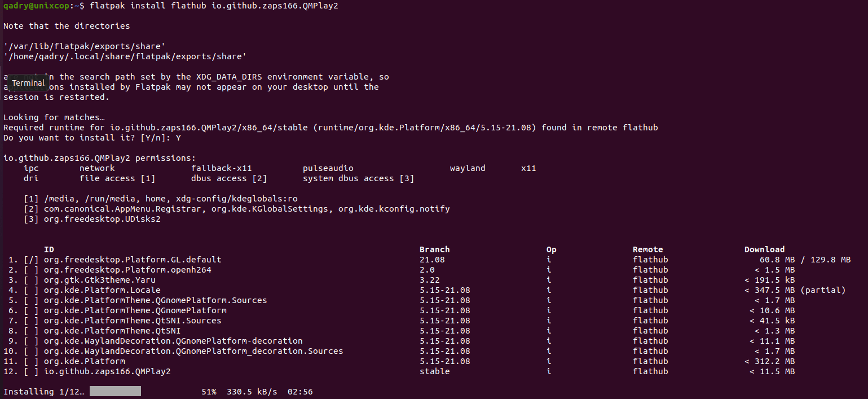Click the 'io.github.zaps166.QMPlay2 permissions:' heading
Viewport: 868px width, 399px height.
99,158
